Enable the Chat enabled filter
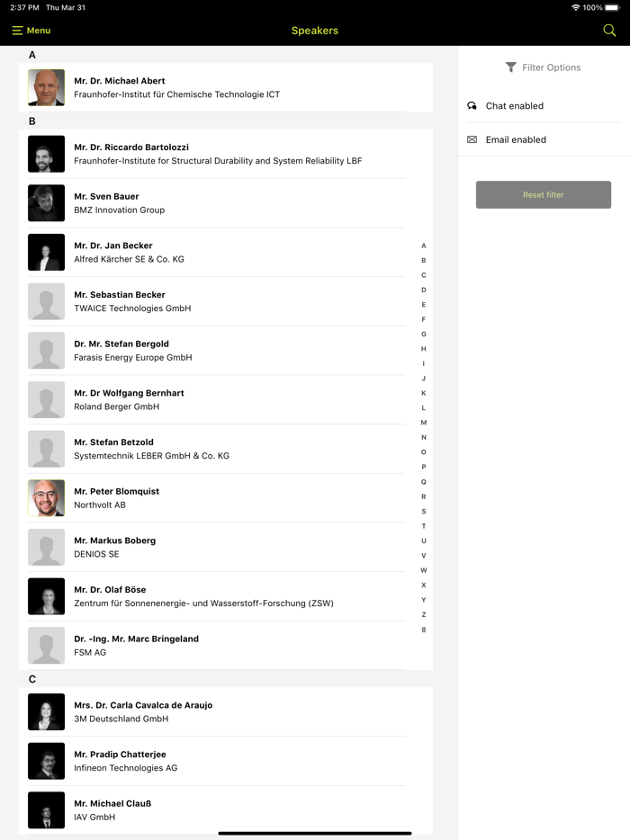 coord(515,106)
